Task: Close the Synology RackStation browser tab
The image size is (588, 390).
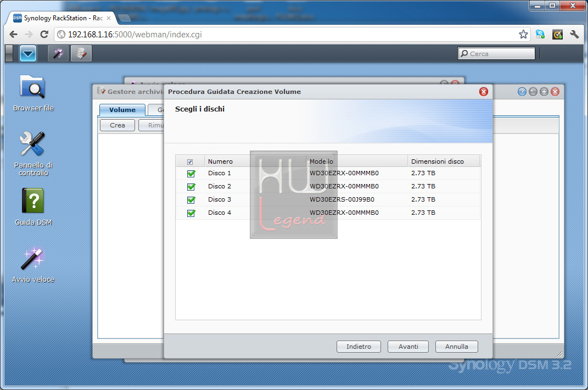Action: (x=109, y=18)
